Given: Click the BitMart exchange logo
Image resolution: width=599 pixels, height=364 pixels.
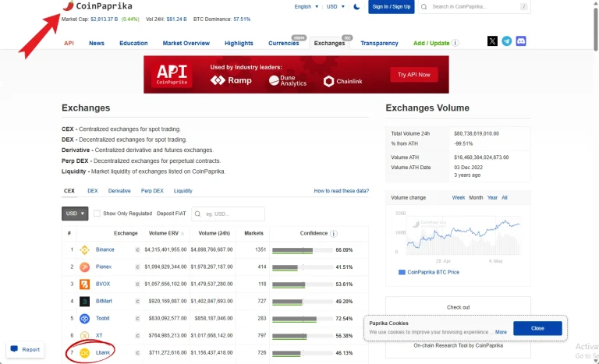Looking at the screenshot, I should (x=84, y=302).
